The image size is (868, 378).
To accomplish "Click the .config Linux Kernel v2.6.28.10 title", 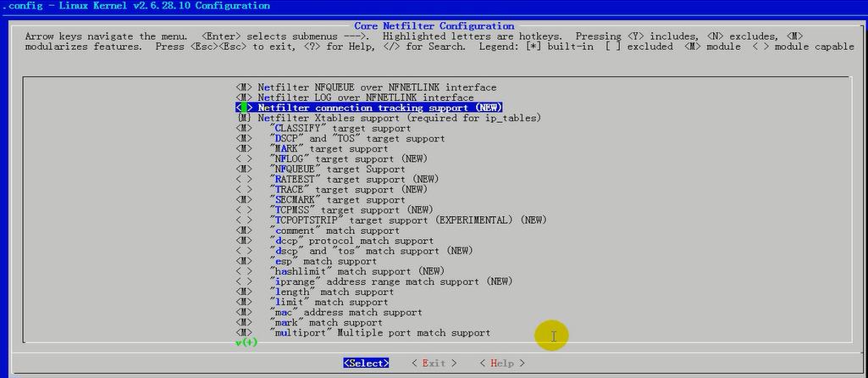I will (x=136, y=6).
